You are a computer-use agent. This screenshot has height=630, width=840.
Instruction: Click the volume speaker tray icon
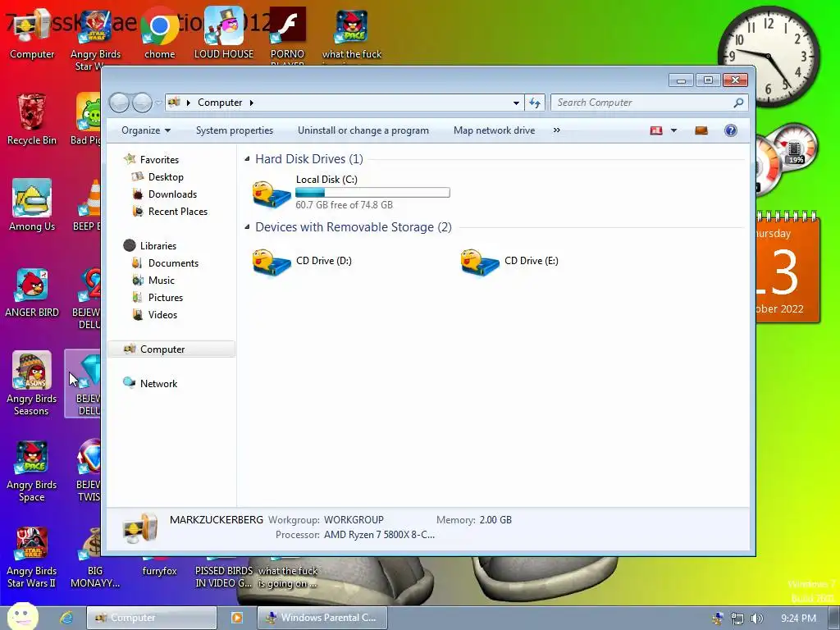(x=756, y=619)
